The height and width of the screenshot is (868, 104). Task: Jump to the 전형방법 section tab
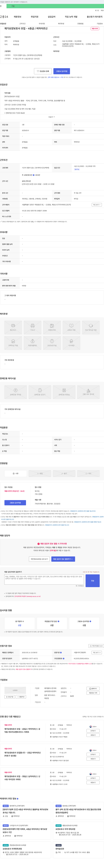tap(80, 24)
